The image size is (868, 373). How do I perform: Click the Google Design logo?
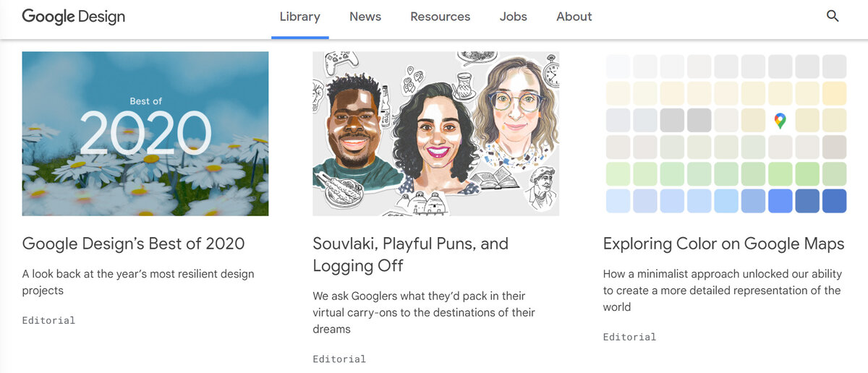74,16
